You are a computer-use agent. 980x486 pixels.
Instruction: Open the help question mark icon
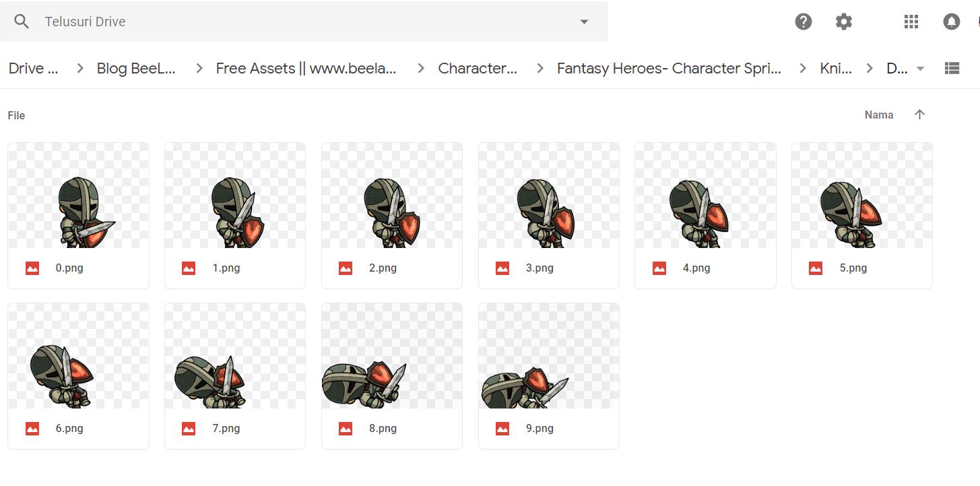point(804,22)
